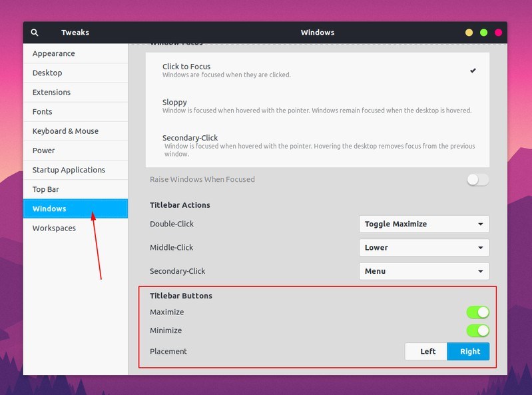Turn off the Minimize titlebar button toggle

point(477,331)
